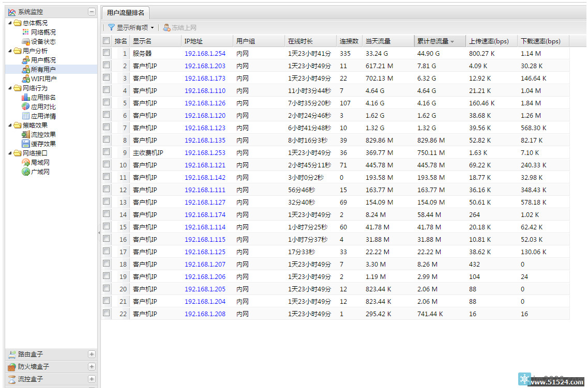Collapse the 系统监控 panel minus button
588x388 pixels.
click(x=92, y=11)
